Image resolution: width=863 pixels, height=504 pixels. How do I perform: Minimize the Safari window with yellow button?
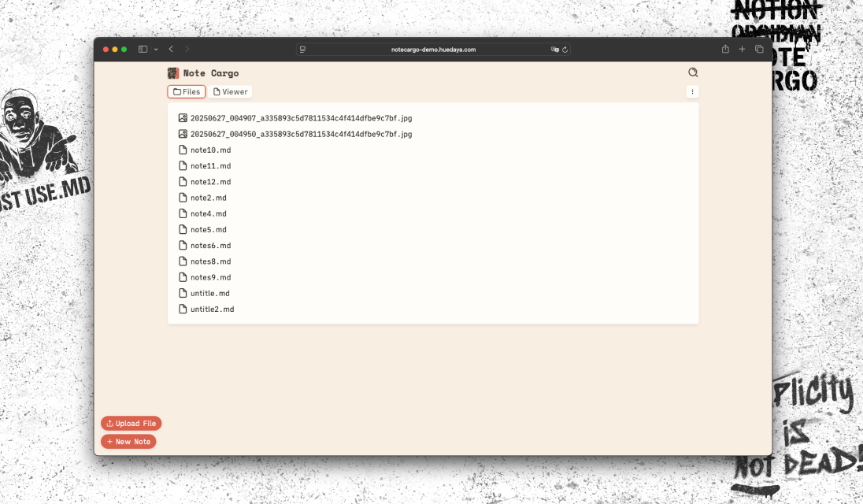115,50
